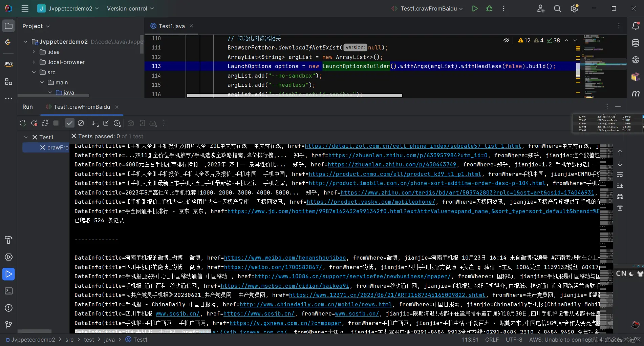Image resolution: width=644 pixels, height=346 pixels.
Task: Start debugging with the bug icon
Action: [489, 8]
